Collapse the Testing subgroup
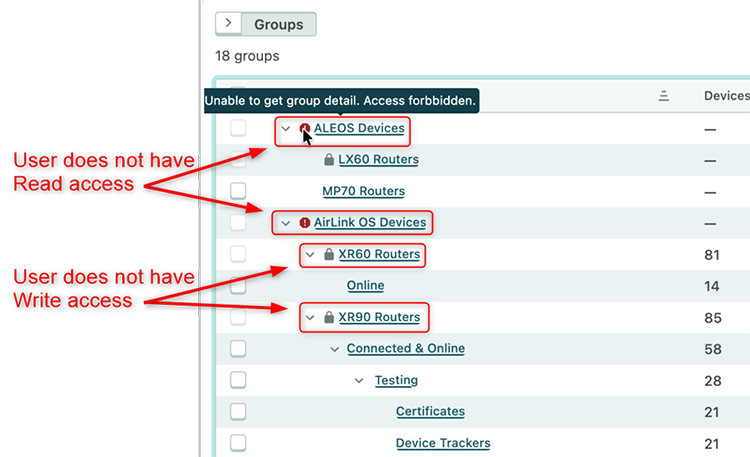The image size is (750, 457). pos(359,381)
